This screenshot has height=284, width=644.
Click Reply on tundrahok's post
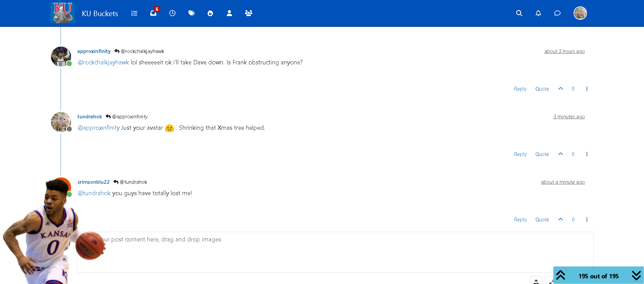coord(520,154)
